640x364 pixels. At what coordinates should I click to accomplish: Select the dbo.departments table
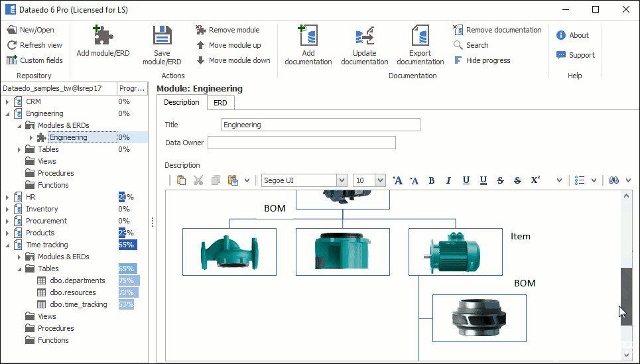[x=78, y=280]
